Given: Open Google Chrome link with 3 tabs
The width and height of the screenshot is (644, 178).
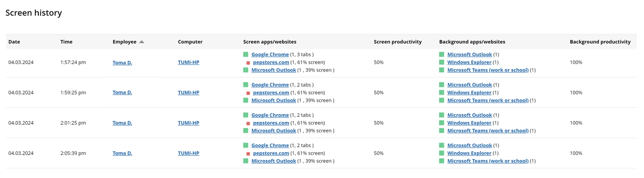Looking at the screenshot, I should point(270,54).
